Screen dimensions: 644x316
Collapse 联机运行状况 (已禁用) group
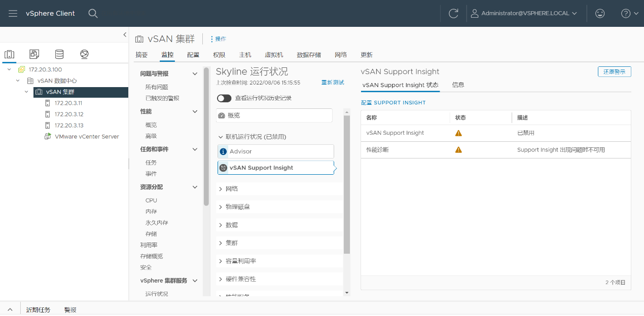(221, 137)
